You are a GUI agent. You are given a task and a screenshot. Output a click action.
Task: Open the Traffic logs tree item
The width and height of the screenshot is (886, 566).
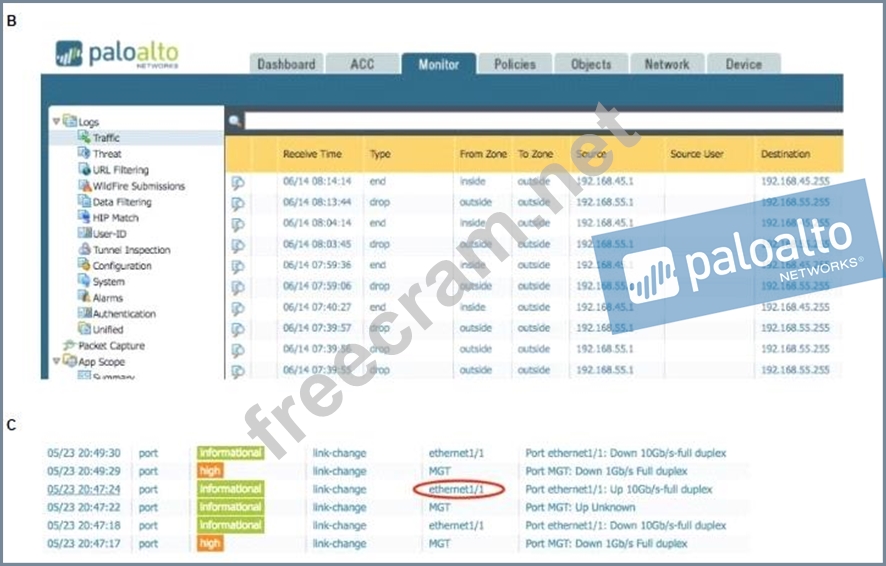tap(107, 138)
